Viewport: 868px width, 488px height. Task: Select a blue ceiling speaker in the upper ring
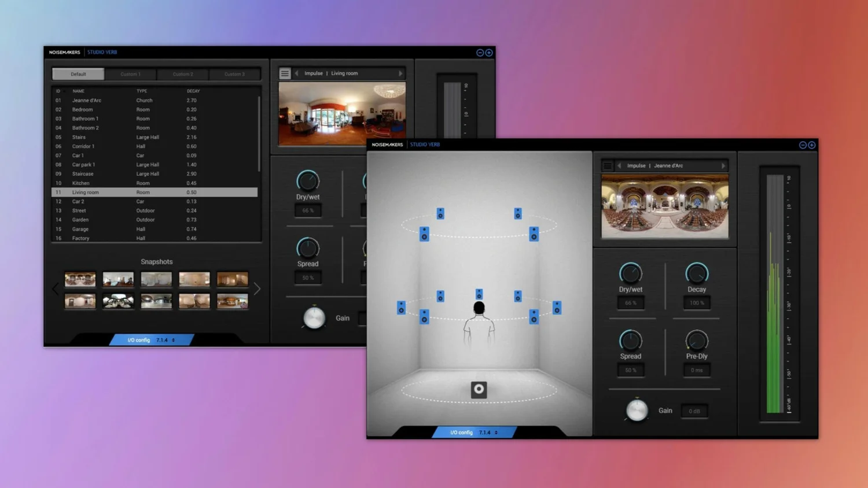click(440, 213)
